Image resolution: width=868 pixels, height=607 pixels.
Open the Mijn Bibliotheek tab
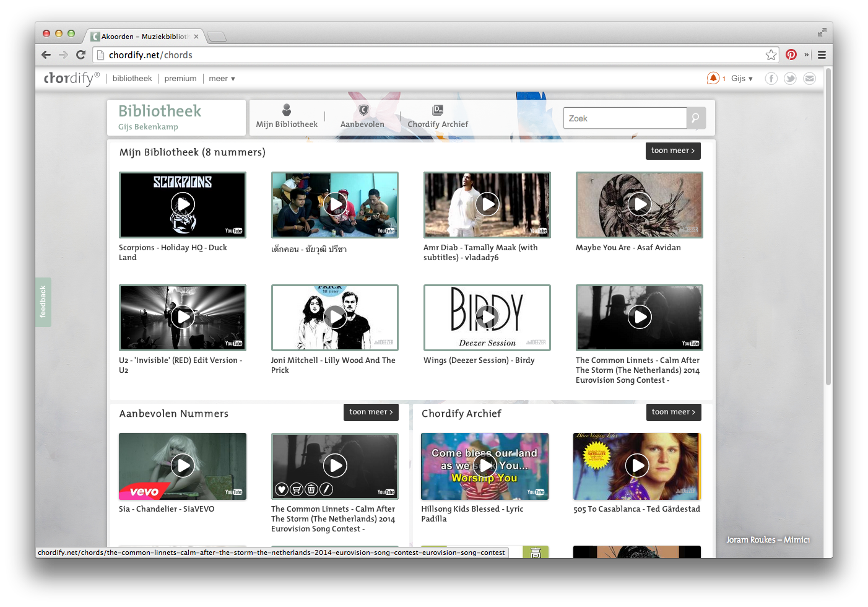(x=287, y=116)
